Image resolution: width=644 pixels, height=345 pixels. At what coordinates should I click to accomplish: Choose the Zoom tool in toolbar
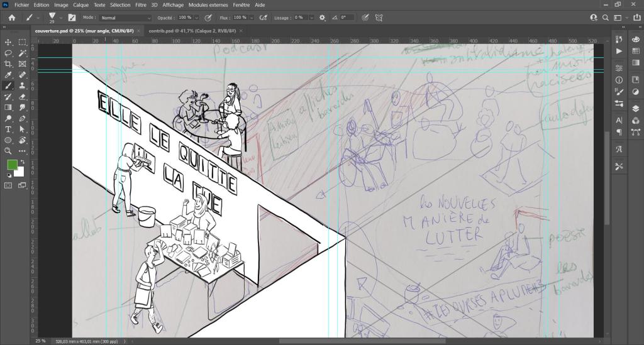(9, 151)
